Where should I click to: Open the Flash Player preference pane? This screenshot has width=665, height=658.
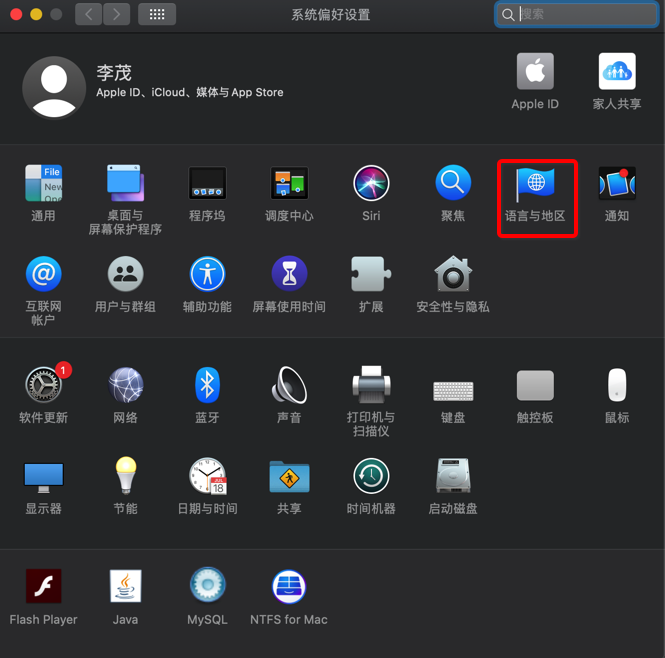43,586
